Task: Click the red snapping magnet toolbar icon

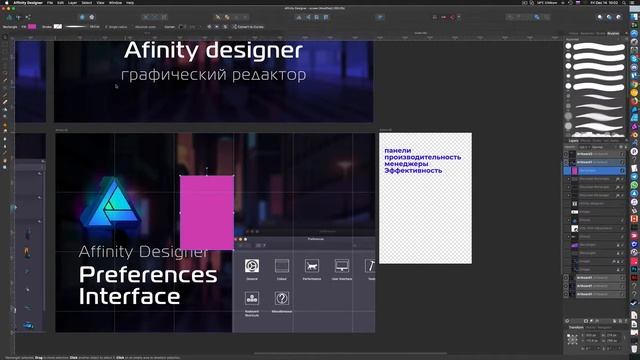Action: [452, 17]
